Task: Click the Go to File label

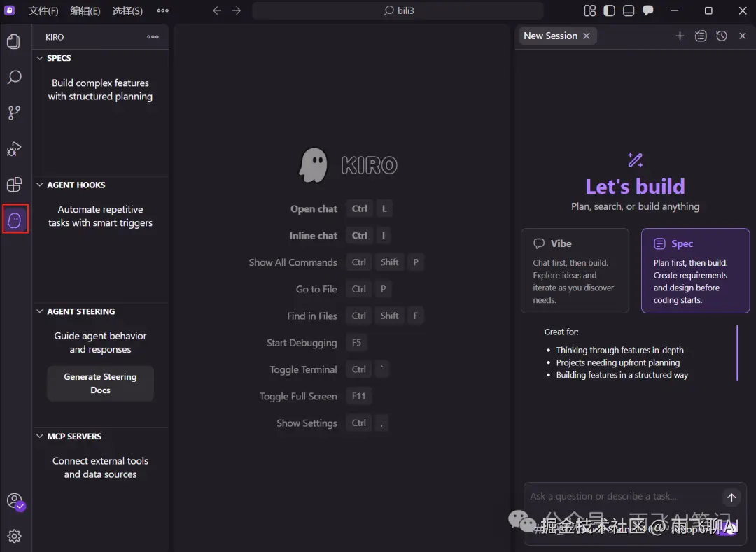Action: [316, 289]
